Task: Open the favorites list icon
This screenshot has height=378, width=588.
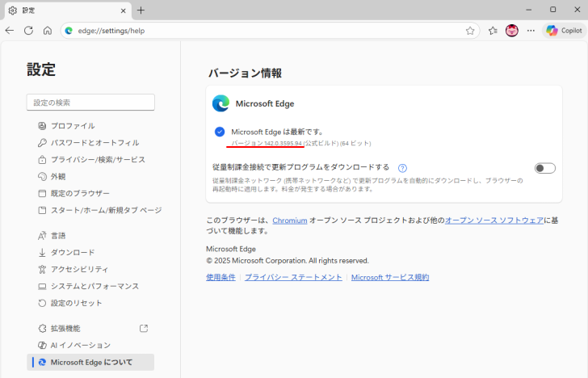Action: (493, 31)
